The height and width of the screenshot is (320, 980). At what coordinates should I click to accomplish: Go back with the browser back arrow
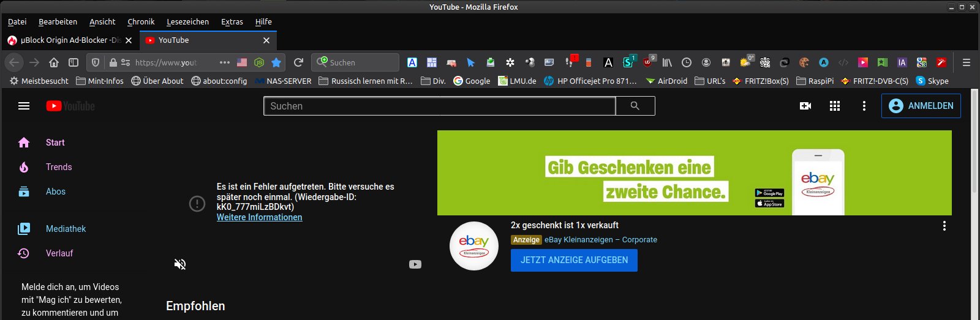coord(15,62)
